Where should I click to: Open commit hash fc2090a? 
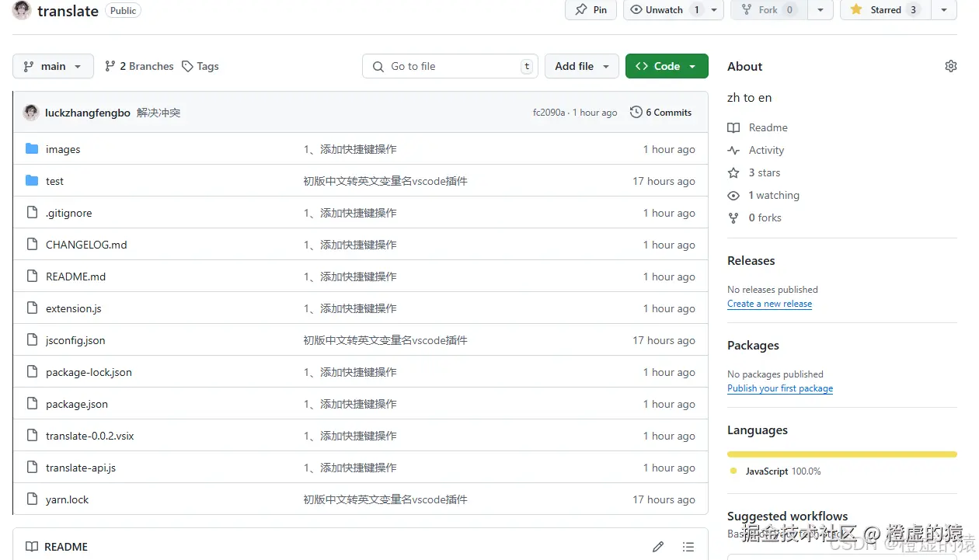point(549,113)
